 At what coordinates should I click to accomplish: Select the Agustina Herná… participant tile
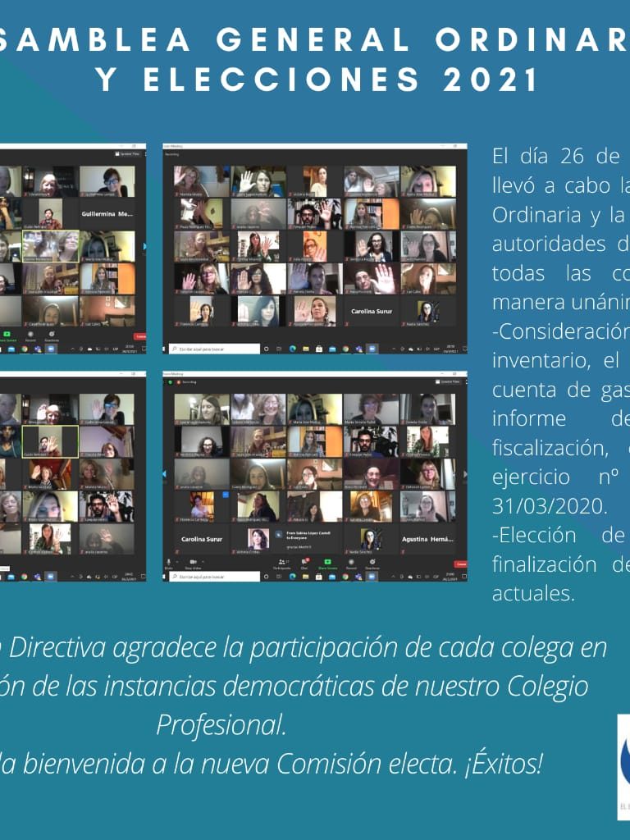[428, 540]
